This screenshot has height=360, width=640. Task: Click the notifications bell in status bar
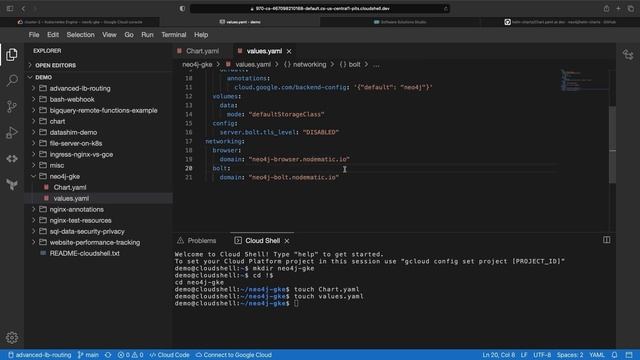pyautogui.click(x=614, y=355)
